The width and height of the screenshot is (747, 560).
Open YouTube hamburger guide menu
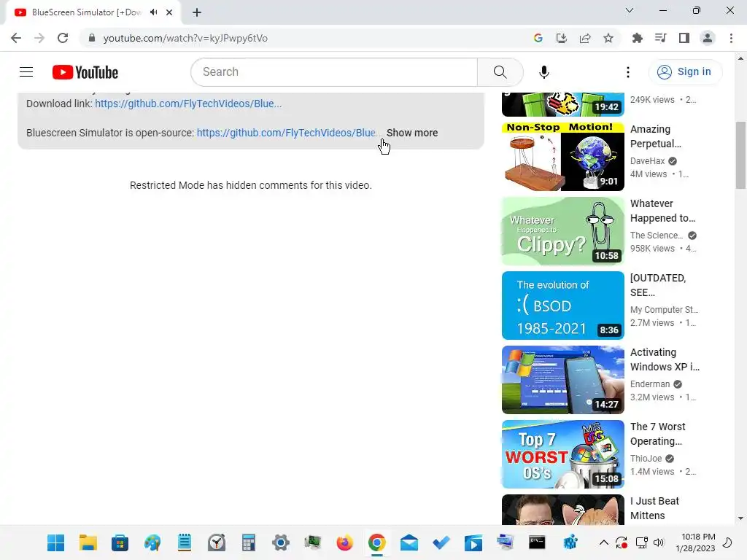click(26, 72)
